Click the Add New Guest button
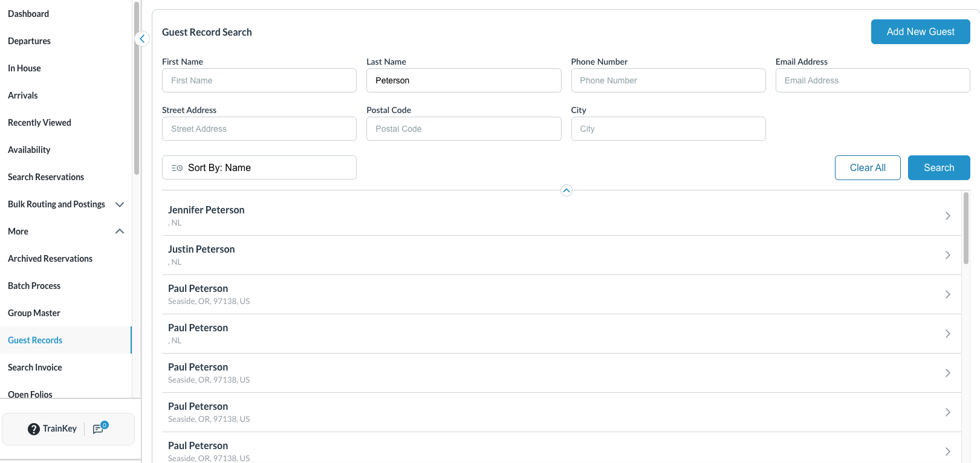The image size is (980, 463). 920,32
